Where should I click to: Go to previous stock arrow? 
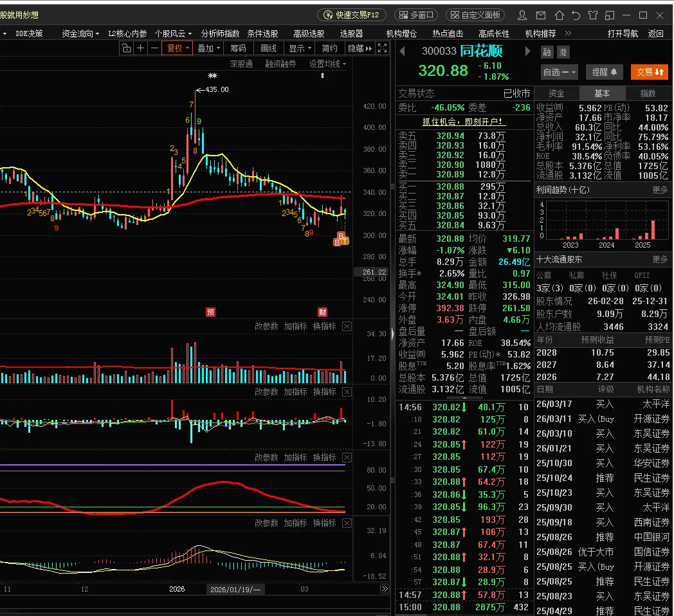pos(403,51)
